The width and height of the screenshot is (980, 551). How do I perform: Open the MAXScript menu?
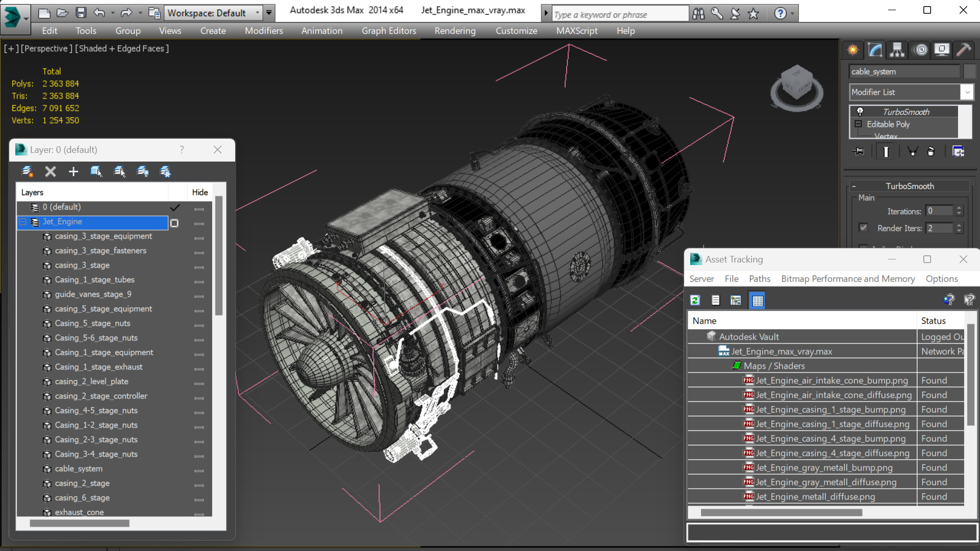[x=576, y=31]
